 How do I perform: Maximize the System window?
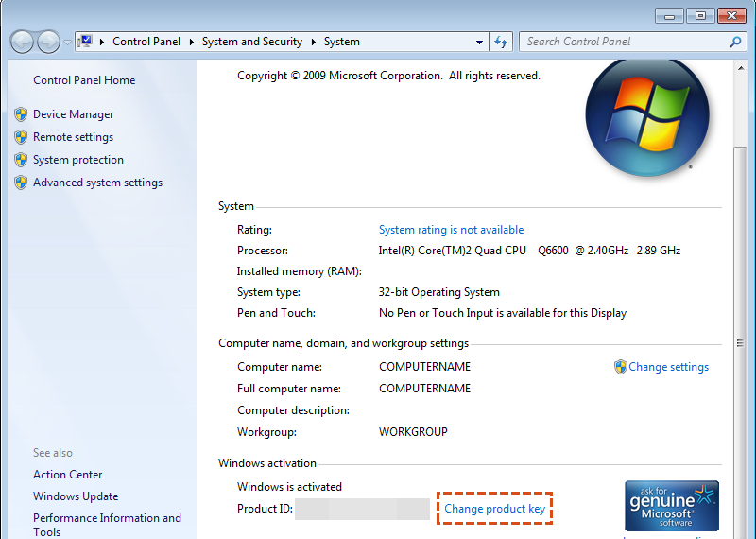pos(700,16)
